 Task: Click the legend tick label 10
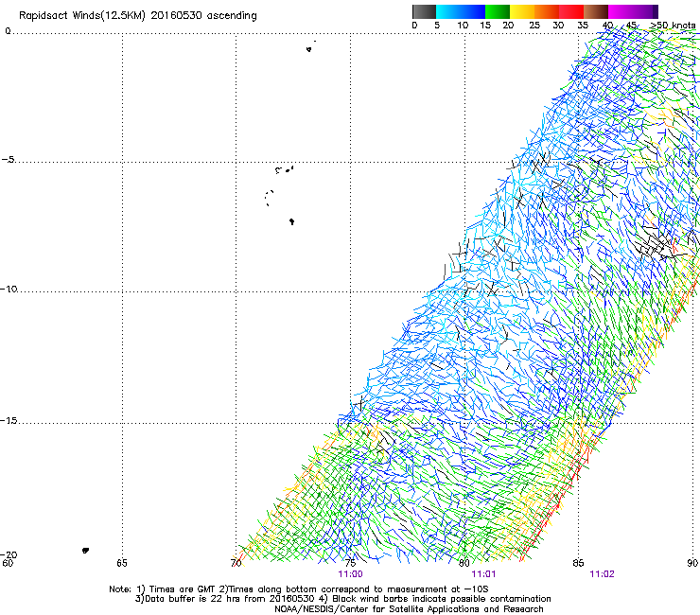coord(463,26)
